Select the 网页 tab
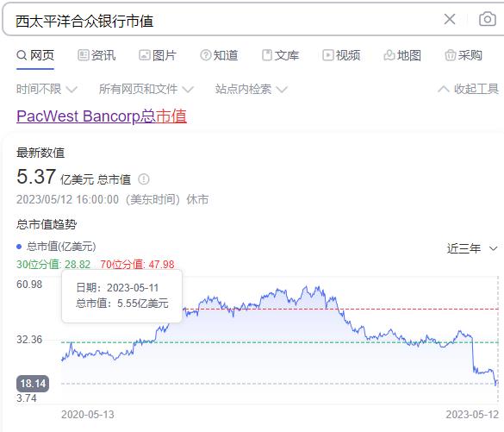Viewport: 504px width, 432px height. click(35, 55)
